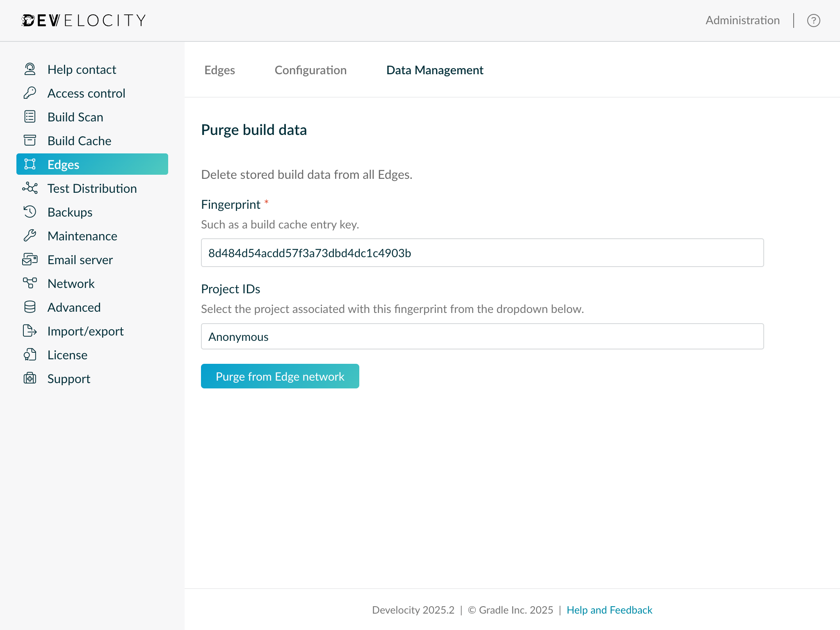Open the Help and Feedback link
Image resolution: width=840 pixels, height=630 pixels.
[609, 610]
